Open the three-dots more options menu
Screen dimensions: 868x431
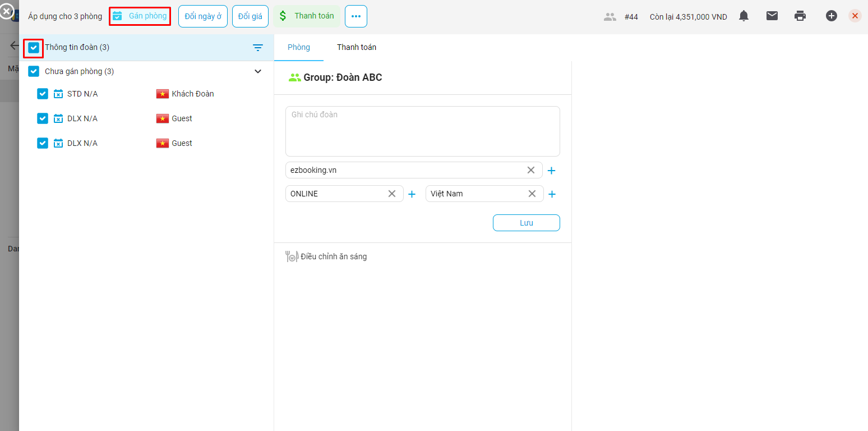coord(355,16)
